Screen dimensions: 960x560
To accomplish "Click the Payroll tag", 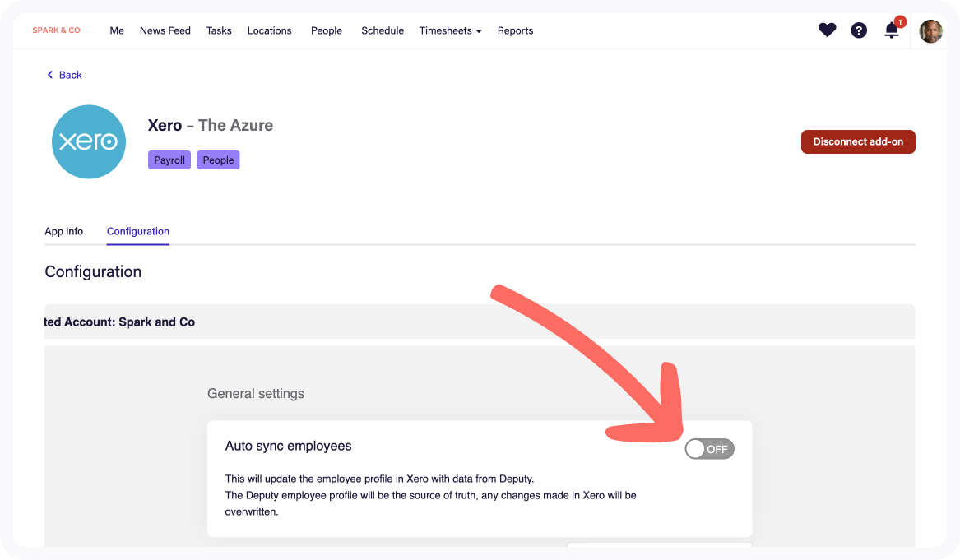I will tap(169, 160).
